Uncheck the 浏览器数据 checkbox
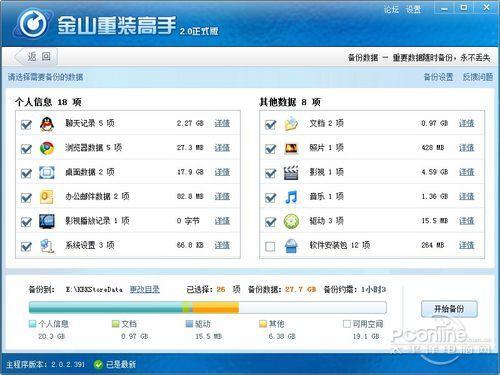 tap(26, 149)
